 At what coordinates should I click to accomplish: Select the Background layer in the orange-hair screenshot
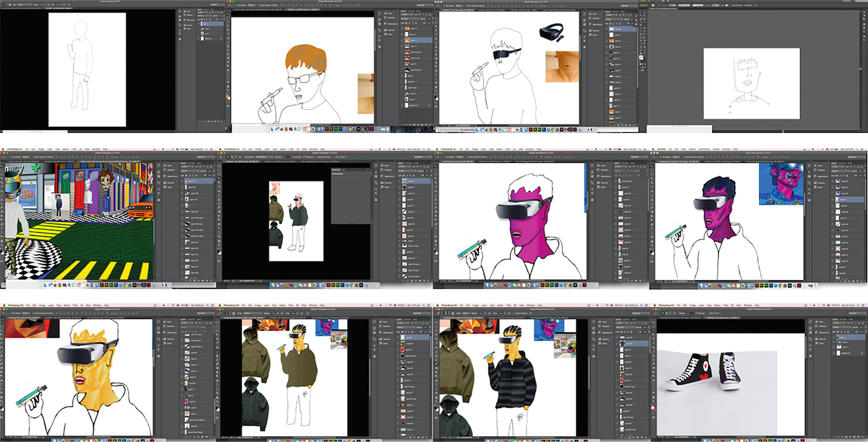[417, 105]
